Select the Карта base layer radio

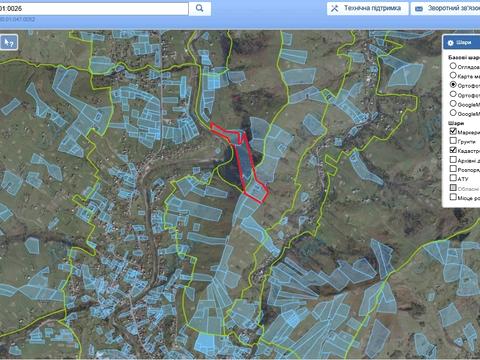coord(453,75)
